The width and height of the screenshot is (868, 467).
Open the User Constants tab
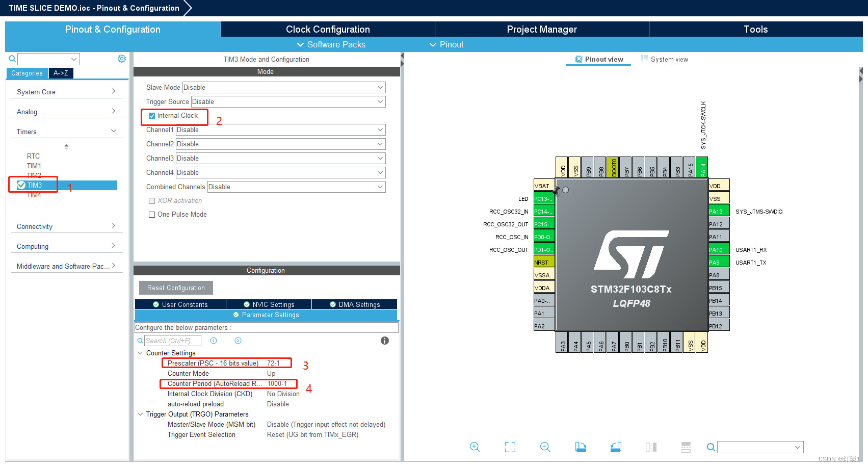click(x=180, y=304)
